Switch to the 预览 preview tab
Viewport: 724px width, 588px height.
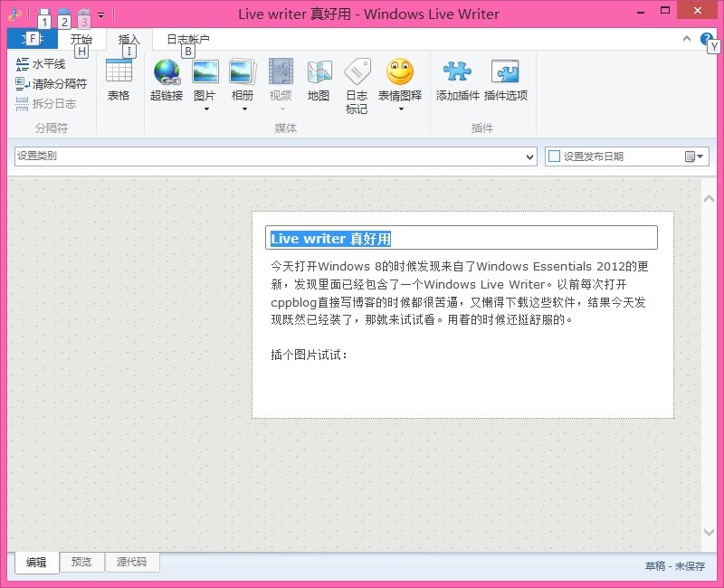[81, 562]
